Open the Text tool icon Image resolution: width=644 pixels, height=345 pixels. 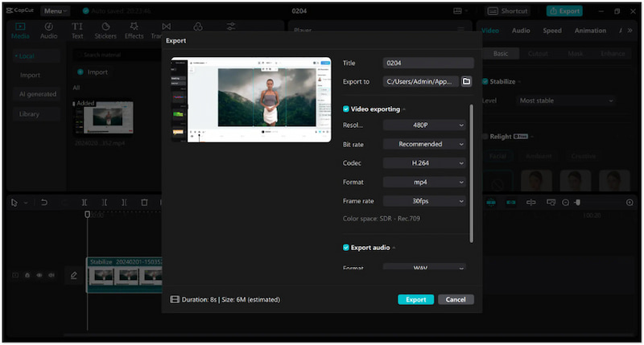(77, 31)
